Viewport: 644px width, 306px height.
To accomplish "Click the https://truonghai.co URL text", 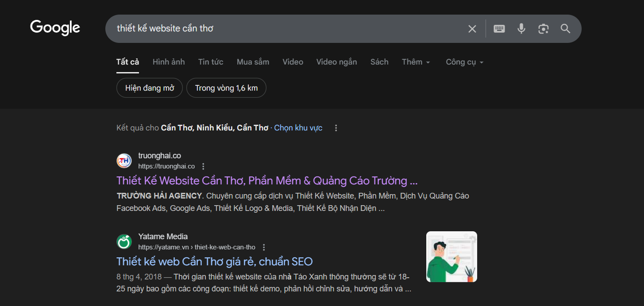I will pyautogui.click(x=166, y=166).
